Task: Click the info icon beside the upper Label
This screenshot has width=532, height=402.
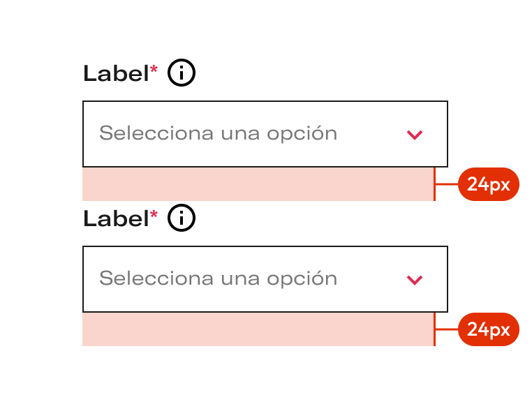Action: (x=182, y=73)
